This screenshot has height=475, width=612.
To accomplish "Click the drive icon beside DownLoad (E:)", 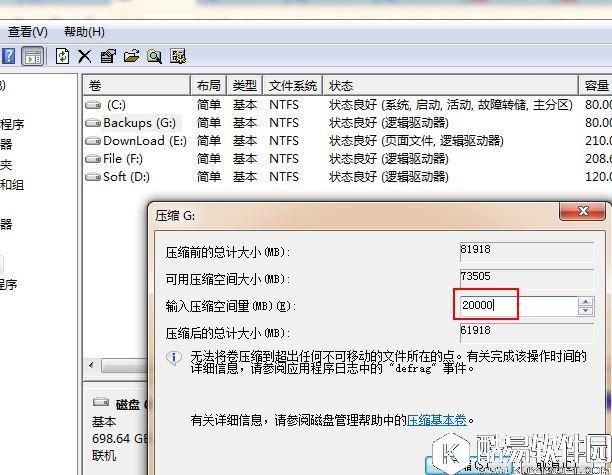I will point(93,141).
